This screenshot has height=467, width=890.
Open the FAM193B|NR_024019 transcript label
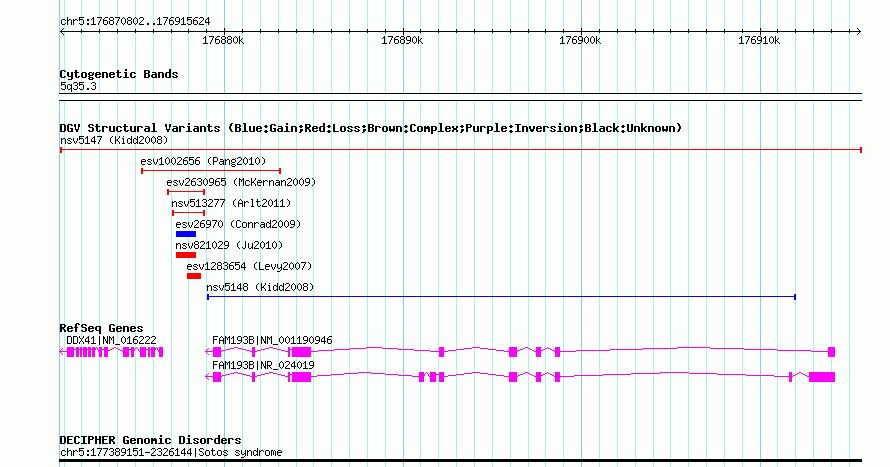point(263,365)
